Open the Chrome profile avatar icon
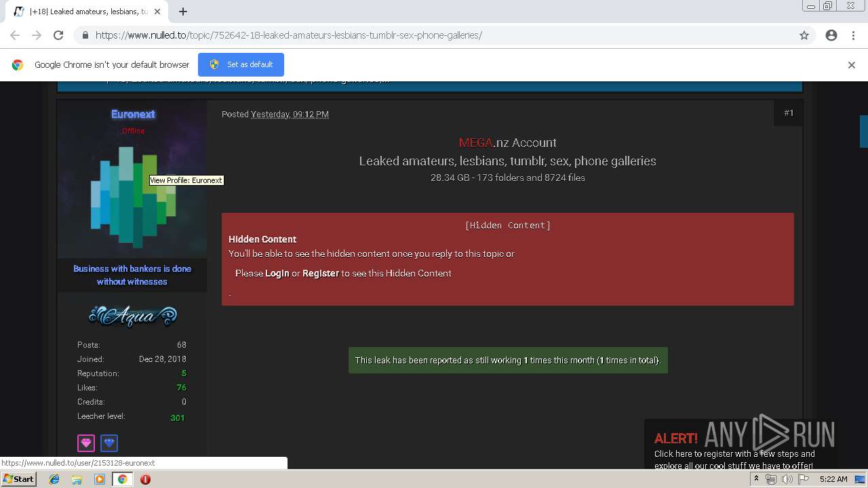 pos(831,35)
